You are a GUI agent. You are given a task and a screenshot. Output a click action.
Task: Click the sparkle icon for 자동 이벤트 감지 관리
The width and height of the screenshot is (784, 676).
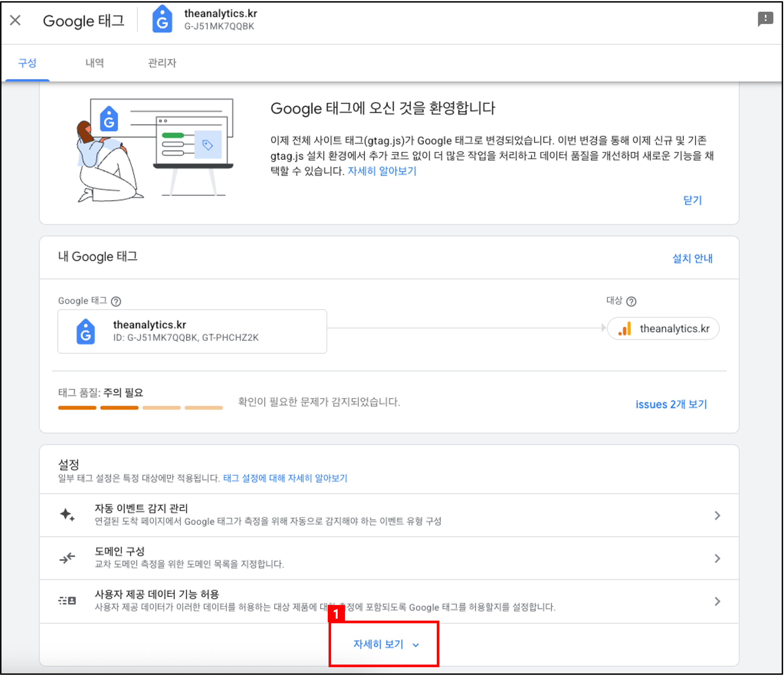[67, 515]
